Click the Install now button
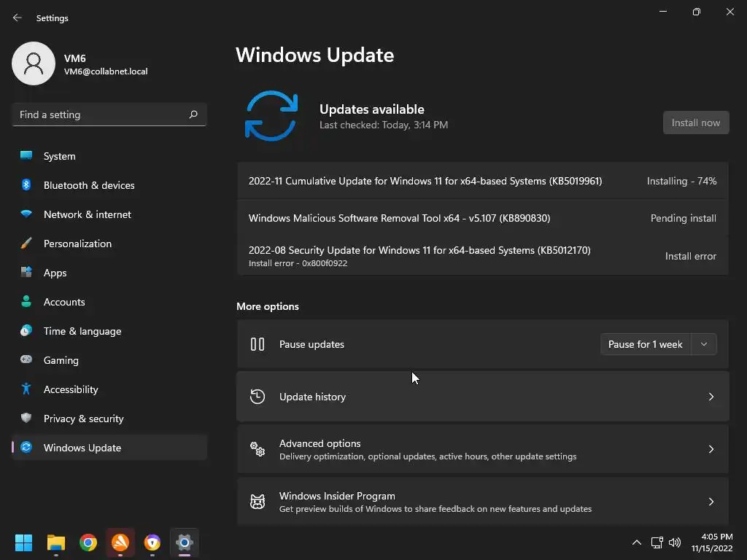The image size is (747, 560). point(695,122)
